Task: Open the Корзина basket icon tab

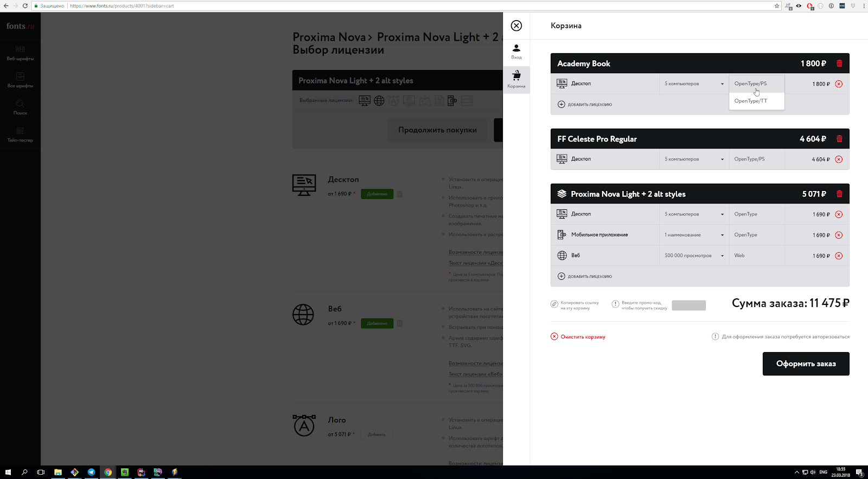Action: coord(516,79)
